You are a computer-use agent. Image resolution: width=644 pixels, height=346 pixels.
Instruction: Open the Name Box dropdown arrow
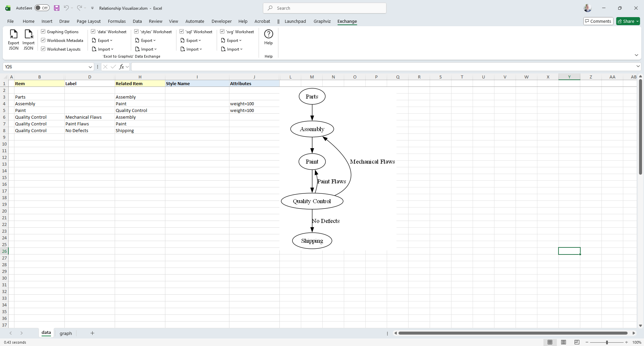[90, 67]
